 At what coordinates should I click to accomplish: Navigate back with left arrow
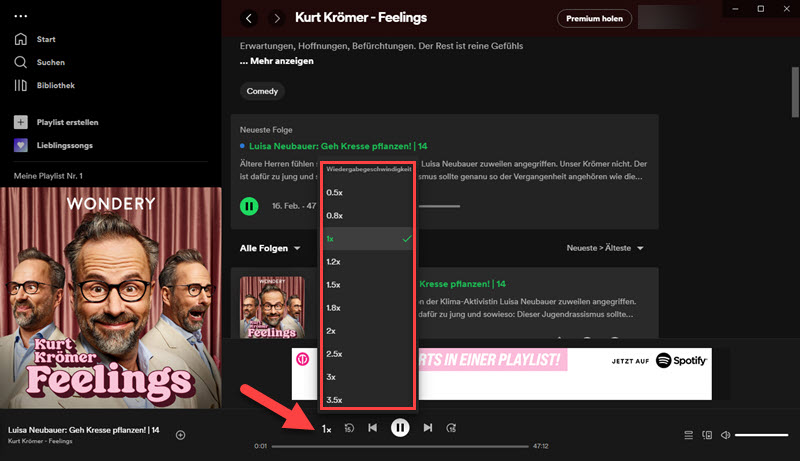click(x=248, y=19)
